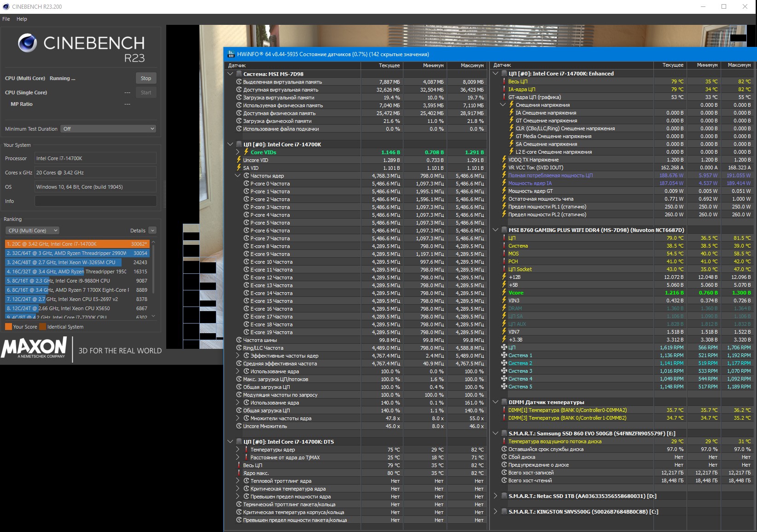This screenshot has height=532, width=757.
Task: Click the lightning icon beside VR VCC Ток
Action: point(504,167)
